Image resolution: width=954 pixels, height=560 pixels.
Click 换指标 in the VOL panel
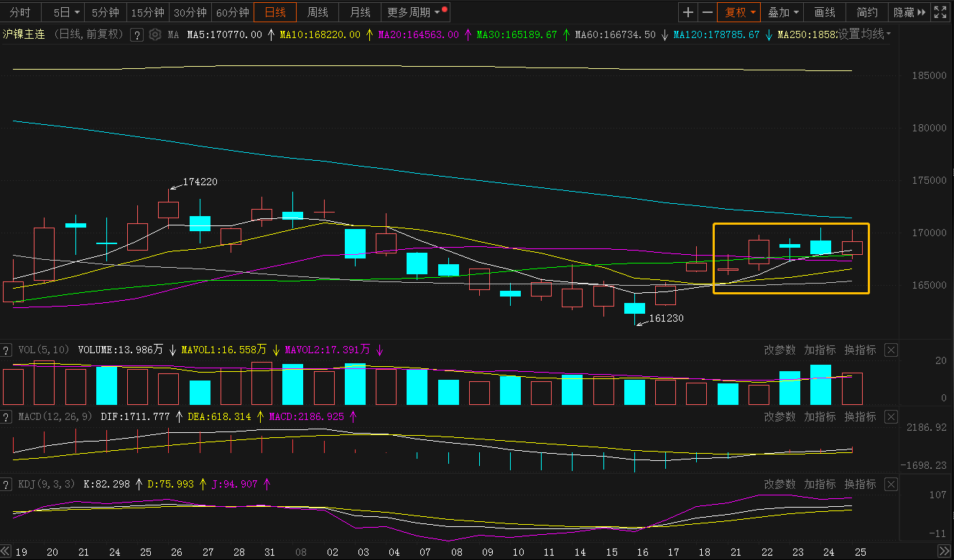point(860,350)
